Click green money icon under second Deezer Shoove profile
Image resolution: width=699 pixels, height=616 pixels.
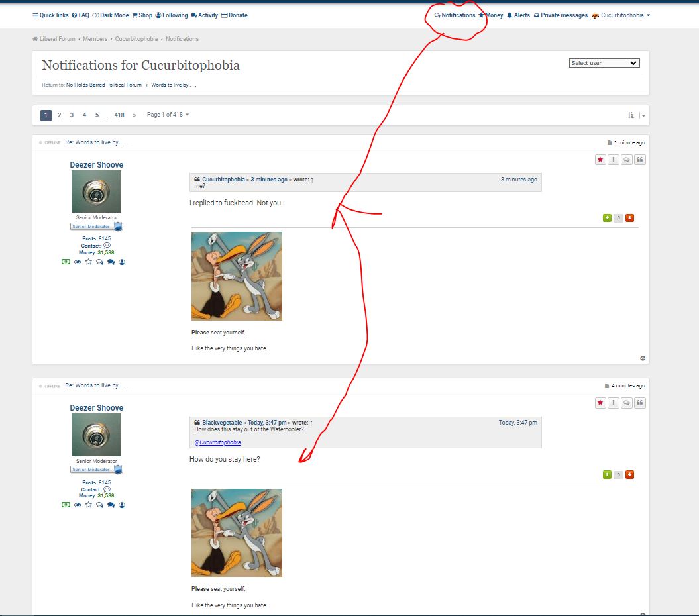pos(66,505)
